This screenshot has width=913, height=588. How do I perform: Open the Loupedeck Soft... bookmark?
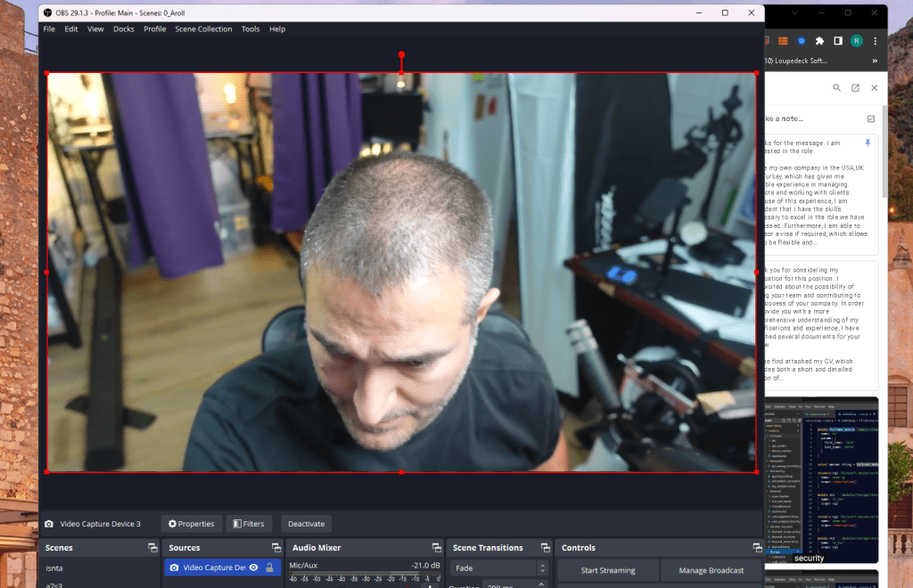pos(795,61)
